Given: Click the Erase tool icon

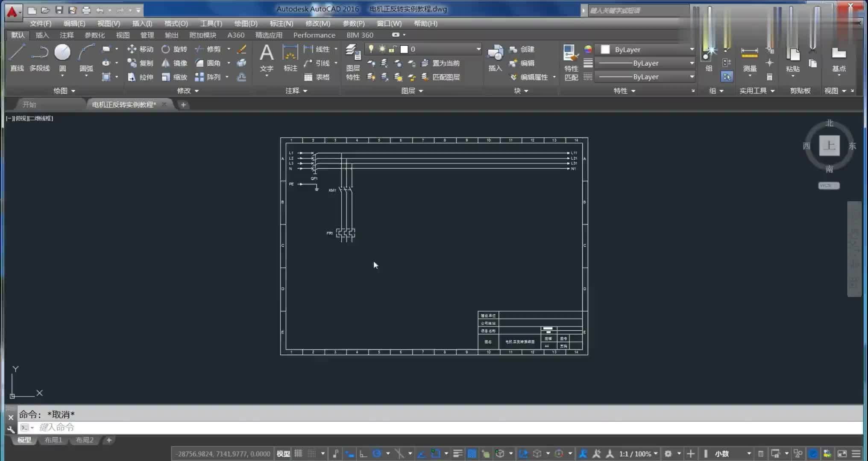Looking at the screenshot, I should tap(242, 49).
